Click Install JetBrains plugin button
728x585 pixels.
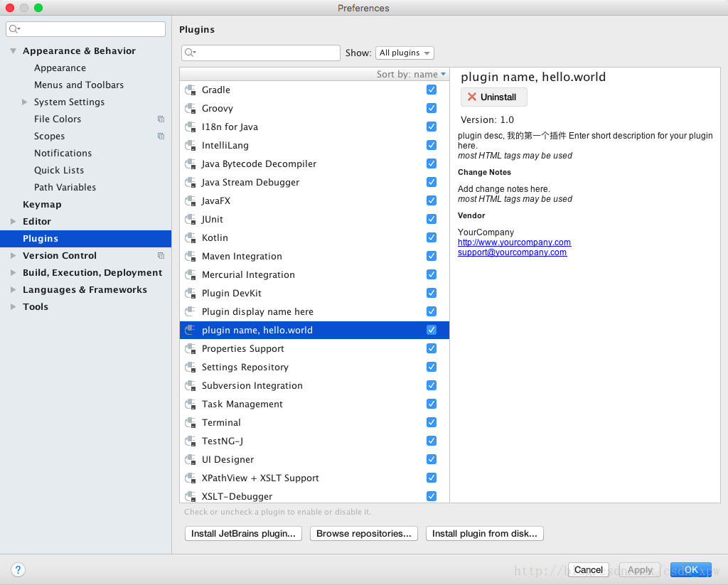[243, 533]
